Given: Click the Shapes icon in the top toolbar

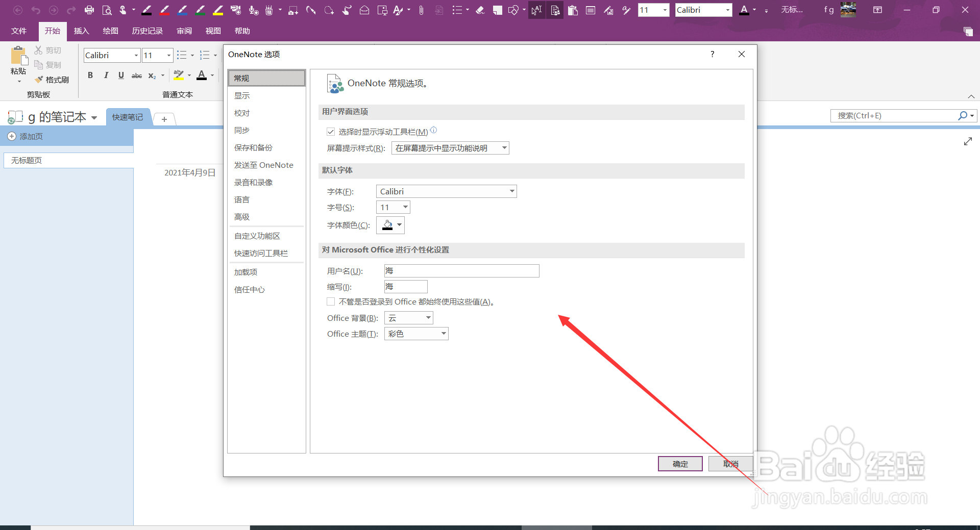Looking at the screenshot, I should (x=513, y=10).
